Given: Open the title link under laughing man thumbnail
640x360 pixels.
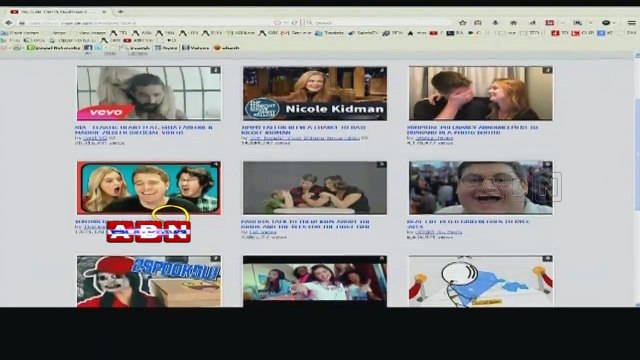Looking at the screenshot, I should click(468, 224).
